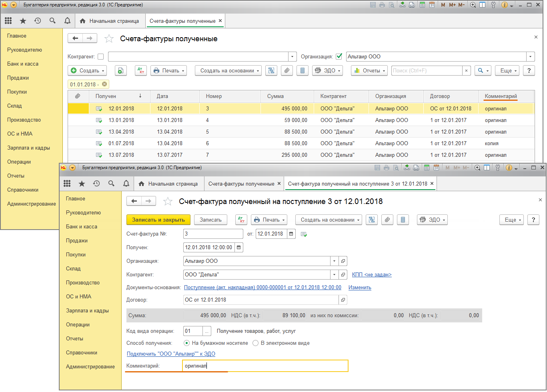Switch to Начальная страница tab in front window
547x392 pixels.
168,184
